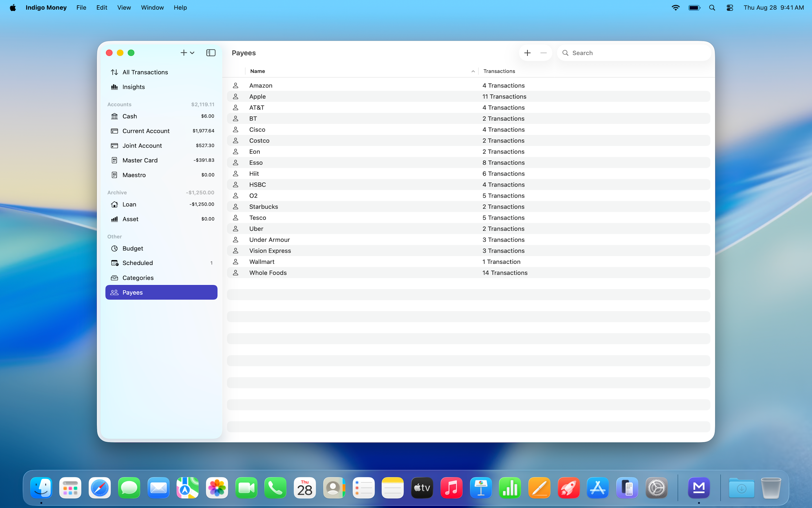Launch Finder from the Dock
This screenshot has height=508, width=812.
coord(41,488)
